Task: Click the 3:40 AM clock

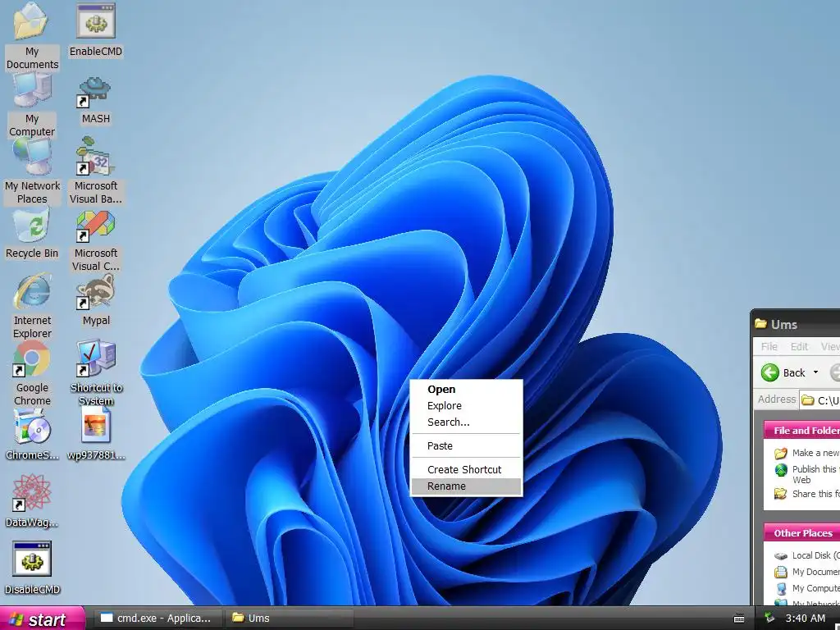Action: click(x=806, y=619)
